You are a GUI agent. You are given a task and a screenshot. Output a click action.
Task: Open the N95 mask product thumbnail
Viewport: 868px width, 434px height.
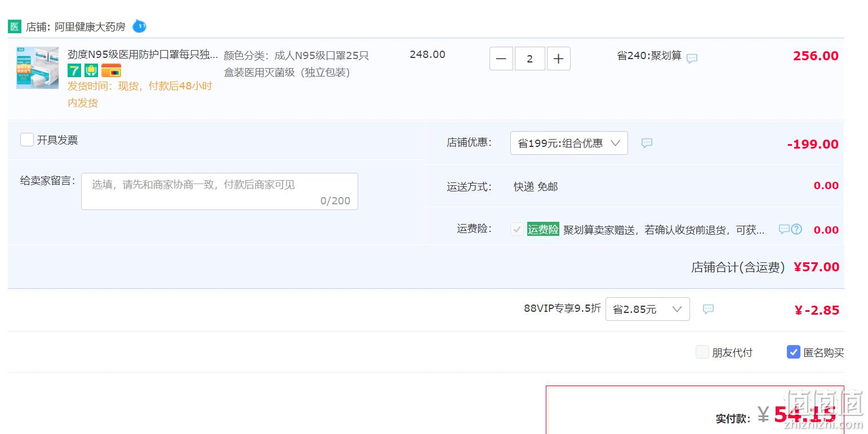click(38, 68)
